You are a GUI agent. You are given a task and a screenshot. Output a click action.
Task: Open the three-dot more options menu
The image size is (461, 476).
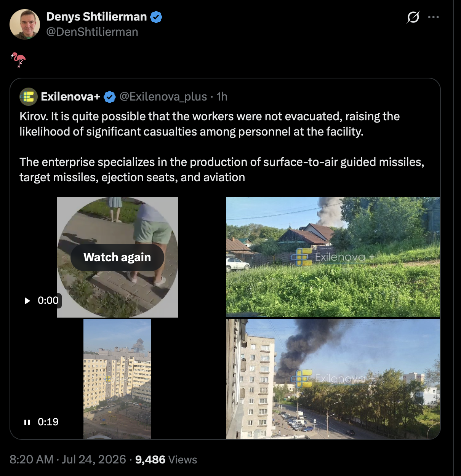click(434, 17)
